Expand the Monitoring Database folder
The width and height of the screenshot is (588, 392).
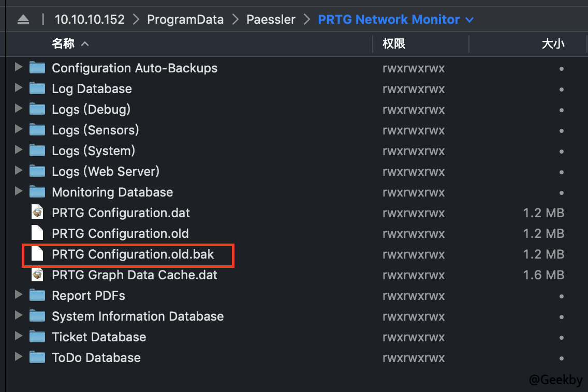pos(19,192)
